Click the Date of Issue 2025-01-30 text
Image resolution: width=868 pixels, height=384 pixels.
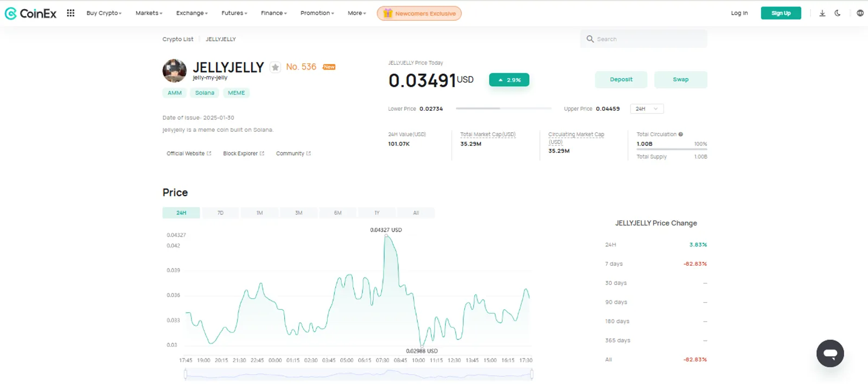click(198, 118)
